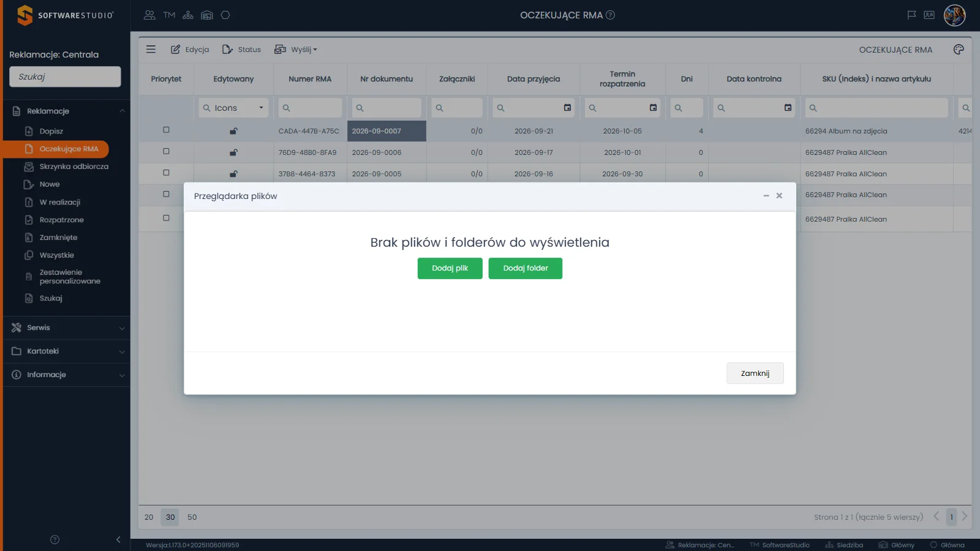The width and height of the screenshot is (980, 551).
Task: Open the Wyślij dropdown in toolbar
Action: [x=296, y=50]
